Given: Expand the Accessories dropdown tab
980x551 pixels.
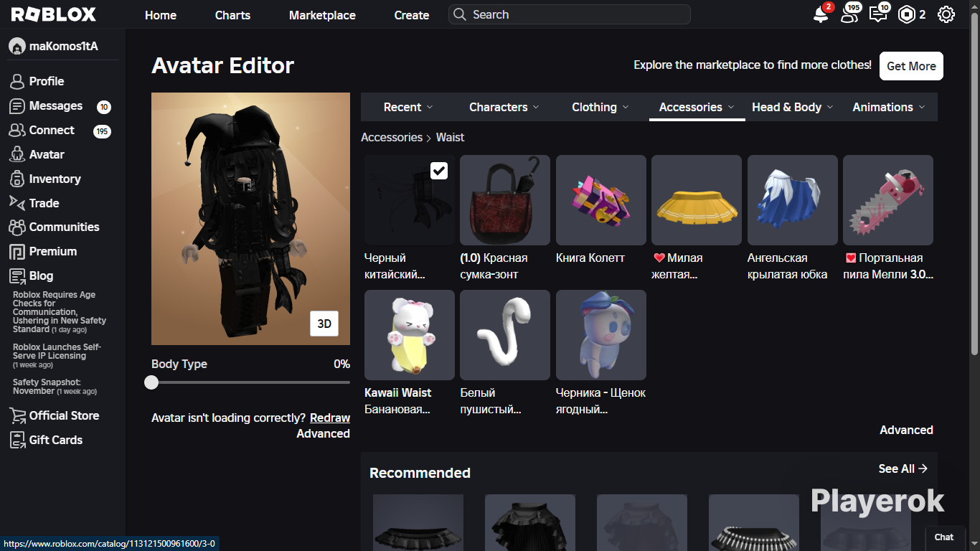Looking at the screenshot, I should pos(697,107).
